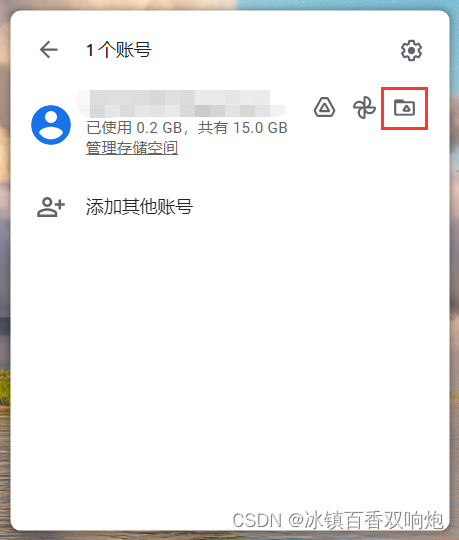Image resolution: width=459 pixels, height=540 pixels.
Task: Open the 管理存储空间 link
Action: click(132, 148)
